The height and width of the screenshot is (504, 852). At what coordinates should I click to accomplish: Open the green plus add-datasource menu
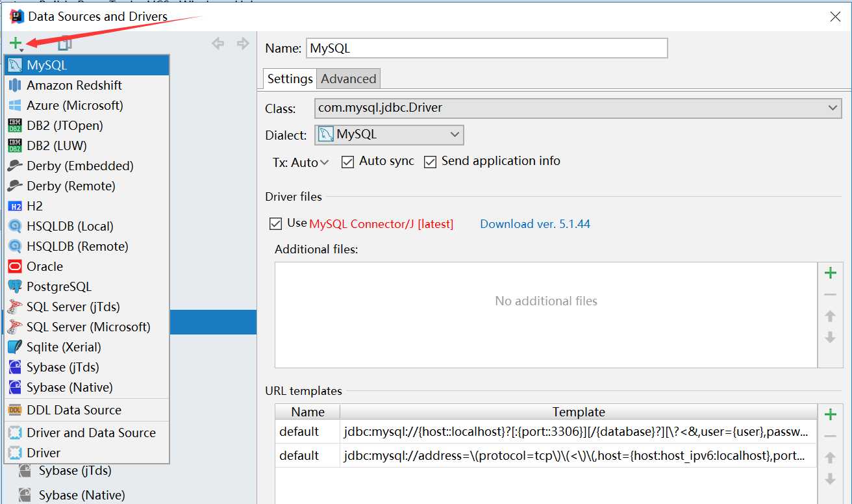[16, 44]
